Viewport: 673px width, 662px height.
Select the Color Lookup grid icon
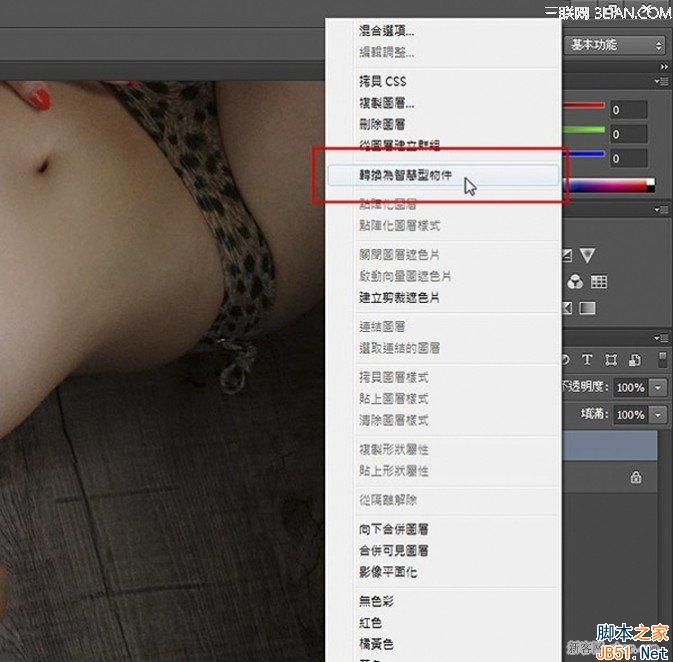pos(599,282)
